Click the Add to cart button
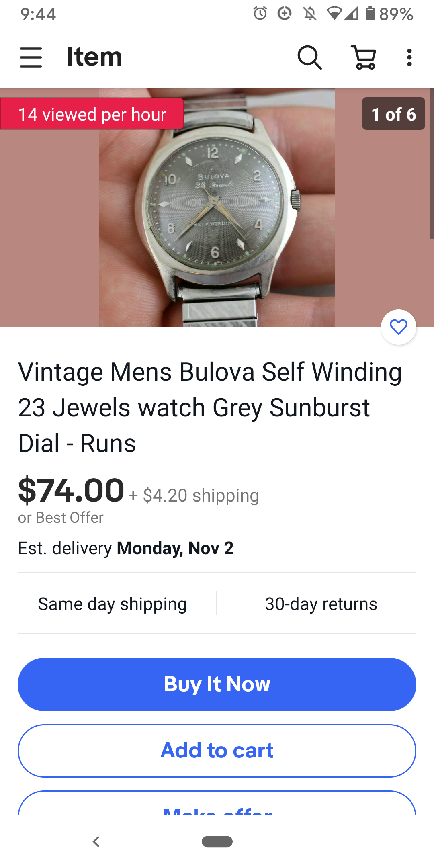The height and width of the screenshot is (868, 434). (217, 751)
